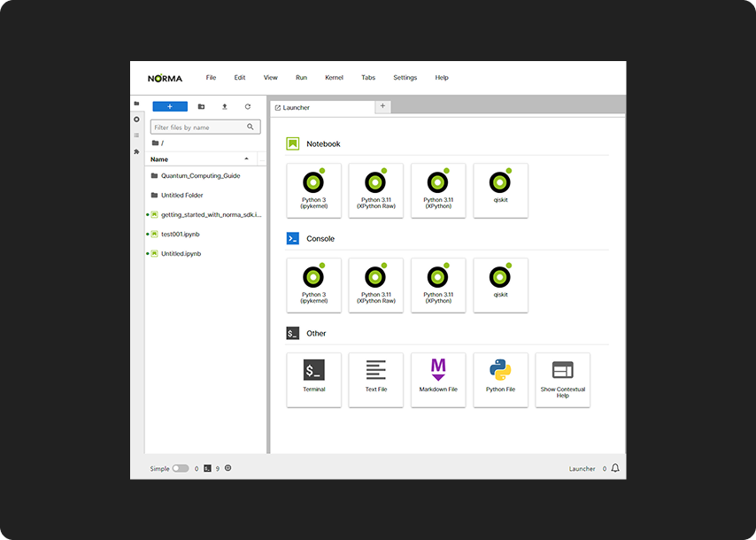Start a Python 3 (ipykernel) console
The width and height of the screenshot is (756, 540).
pyautogui.click(x=314, y=285)
